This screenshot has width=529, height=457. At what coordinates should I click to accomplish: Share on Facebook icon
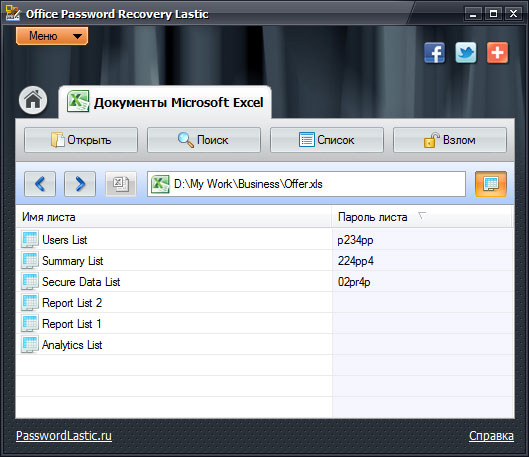point(435,53)
